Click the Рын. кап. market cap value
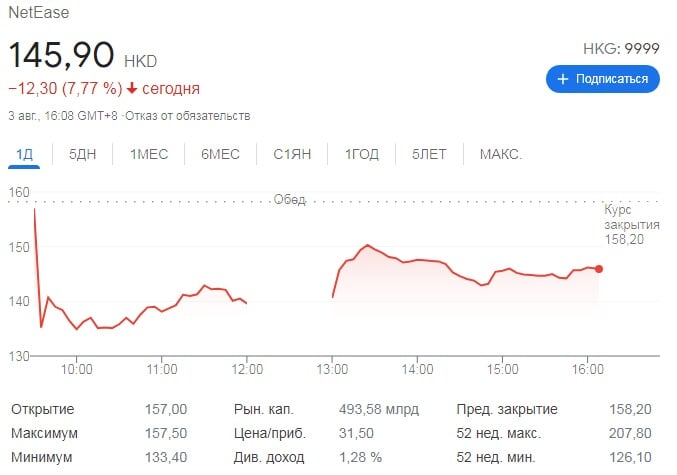Viewport: 677px width, 475px height. click(x=380, y=409)
